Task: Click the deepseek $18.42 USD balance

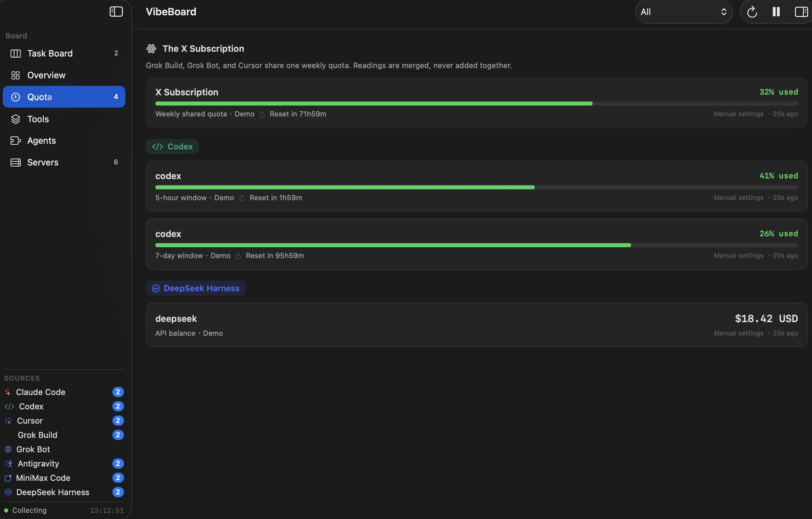Action: (766, 318)
